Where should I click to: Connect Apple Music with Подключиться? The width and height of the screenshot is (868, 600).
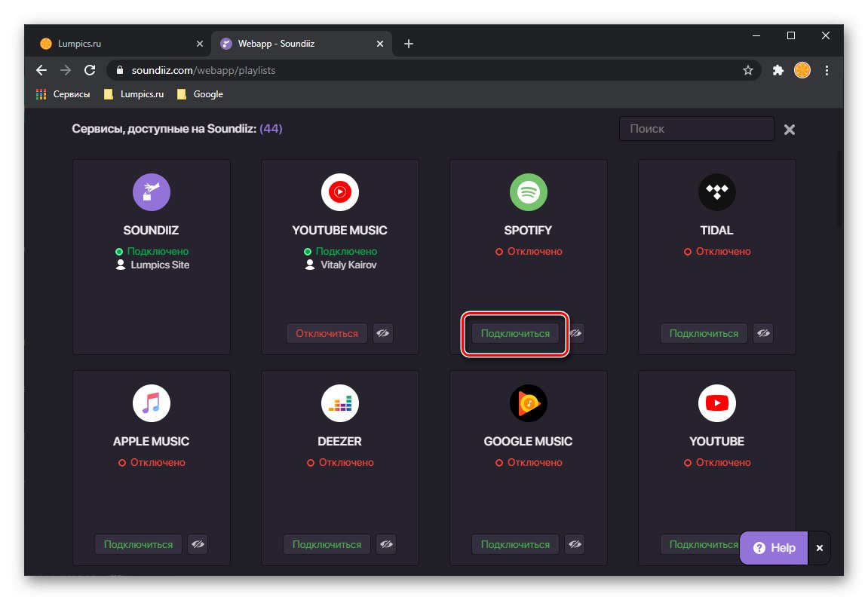click(139, 544)
